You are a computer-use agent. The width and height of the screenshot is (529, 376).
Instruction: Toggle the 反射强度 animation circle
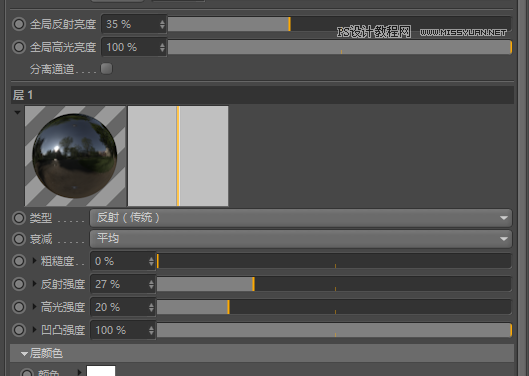click(19, 284)
